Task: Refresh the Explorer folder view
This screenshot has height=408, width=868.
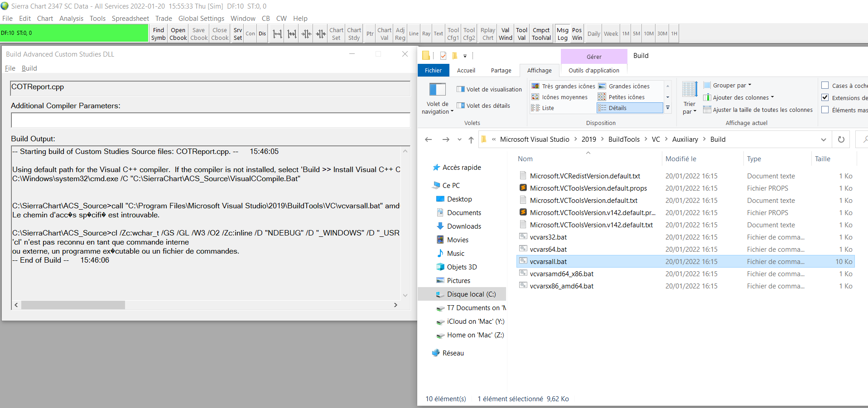Action: coord(841,139)
